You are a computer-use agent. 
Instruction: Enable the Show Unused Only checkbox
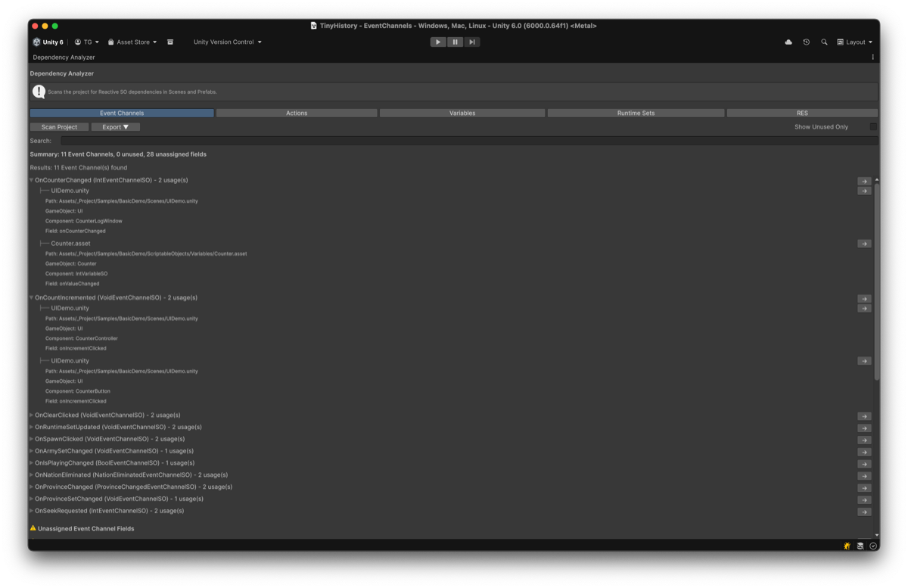[871, 126]
